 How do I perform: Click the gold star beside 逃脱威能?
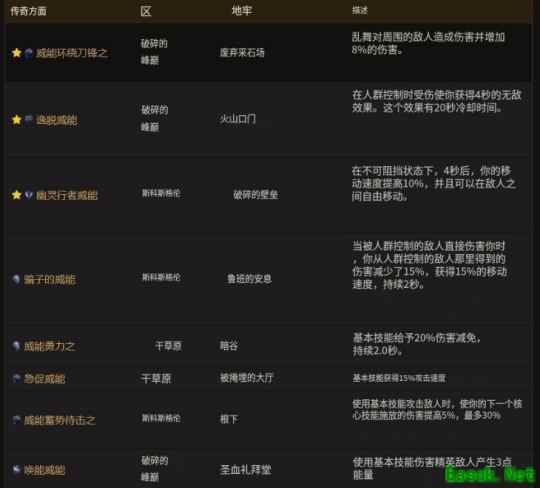coord(17,120)
